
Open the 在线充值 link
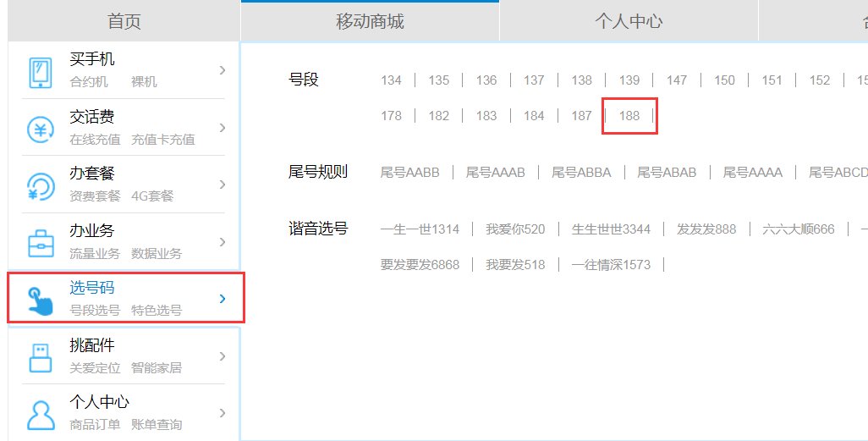(x=95, y=140)
